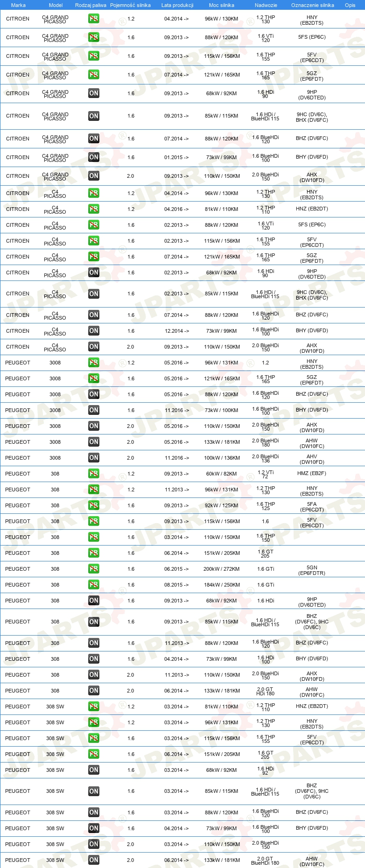Select the '1.6 THP 150' body cell
Viewport: 365px width, 868px height.
tap(266, 538)
